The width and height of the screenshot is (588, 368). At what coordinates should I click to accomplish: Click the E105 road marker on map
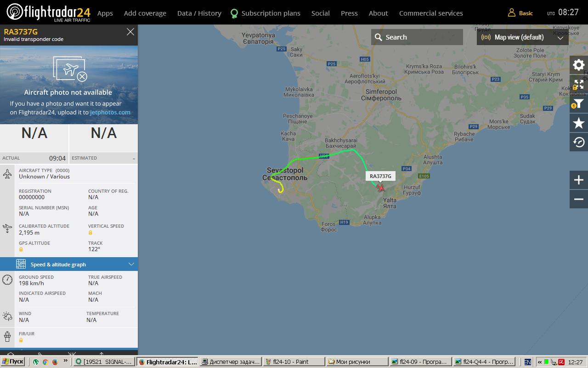point(424,176)
